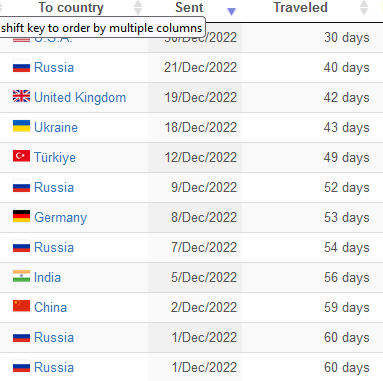Click the Türkiye flag icon
This screenshot has height=381, width=383.
pos(21,156)
